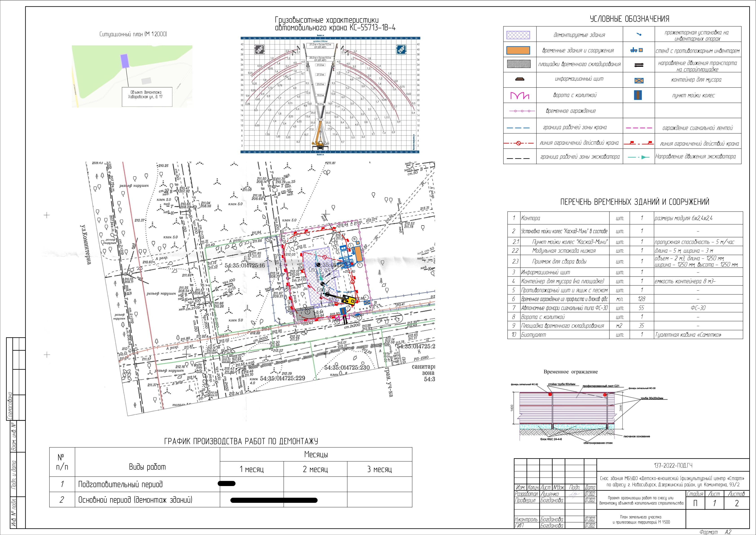The image size is (756, 535).
Task: Click the 'Информационный щит' row in structures list
Action: [625, 272]
